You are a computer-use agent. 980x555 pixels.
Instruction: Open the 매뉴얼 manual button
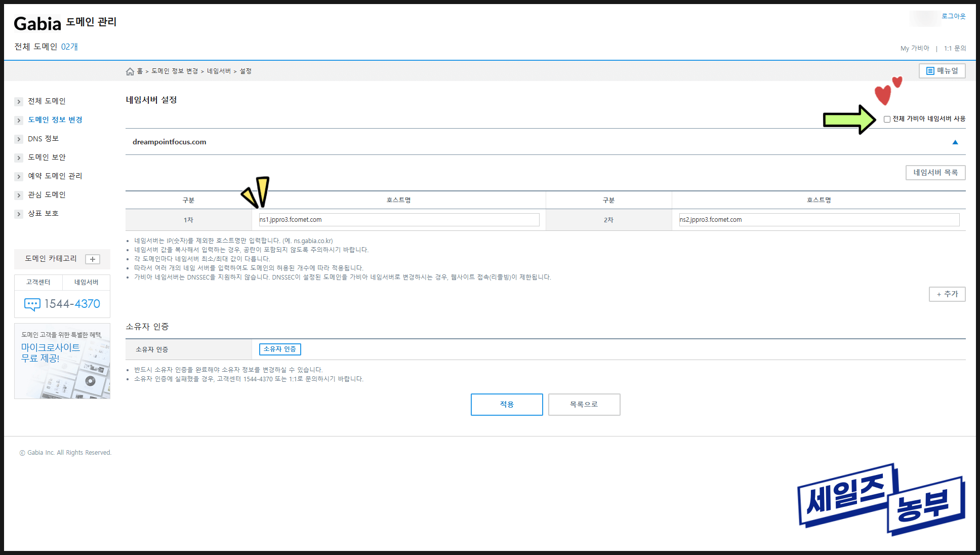pos(942,71)
